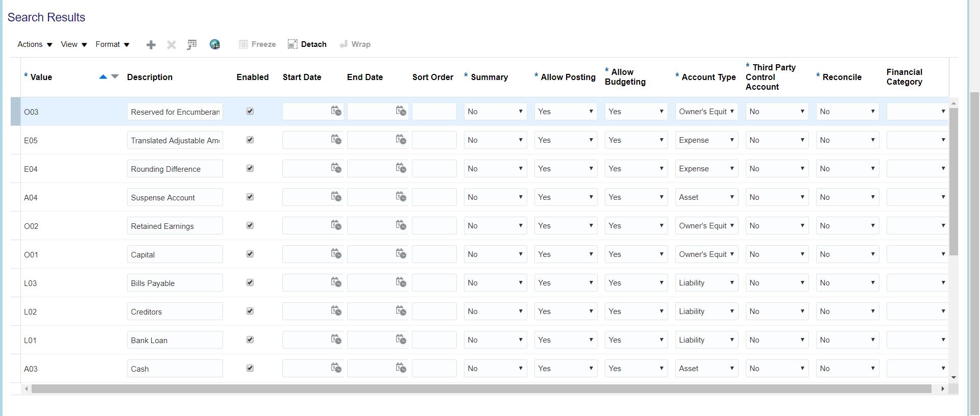Sort Value column descending with down arrow
980x416 pixels.
point(115,76)
